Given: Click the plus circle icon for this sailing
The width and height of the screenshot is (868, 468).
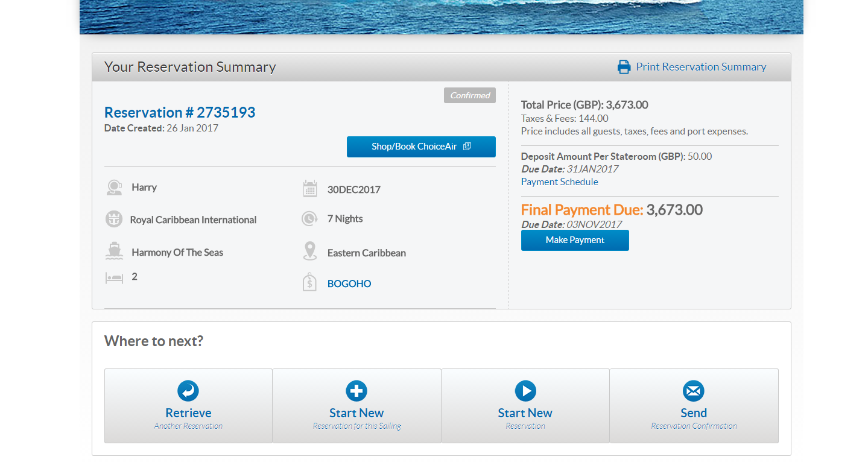Looking at the screenshot, I should (356, 391).
